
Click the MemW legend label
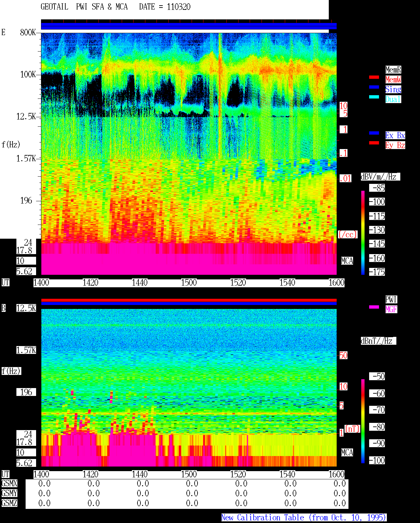(x=393, y=79)
